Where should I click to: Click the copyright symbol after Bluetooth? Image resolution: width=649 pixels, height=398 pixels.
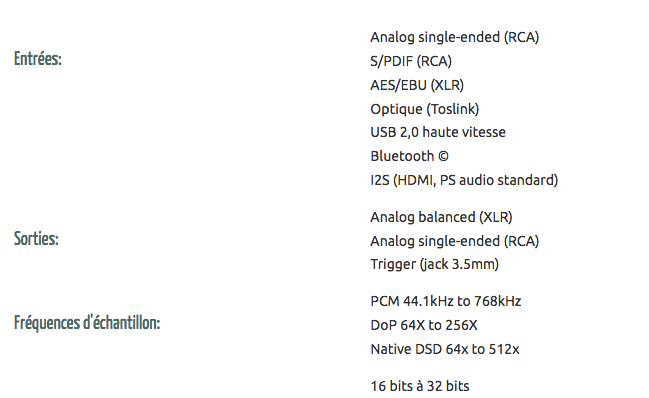443,156
